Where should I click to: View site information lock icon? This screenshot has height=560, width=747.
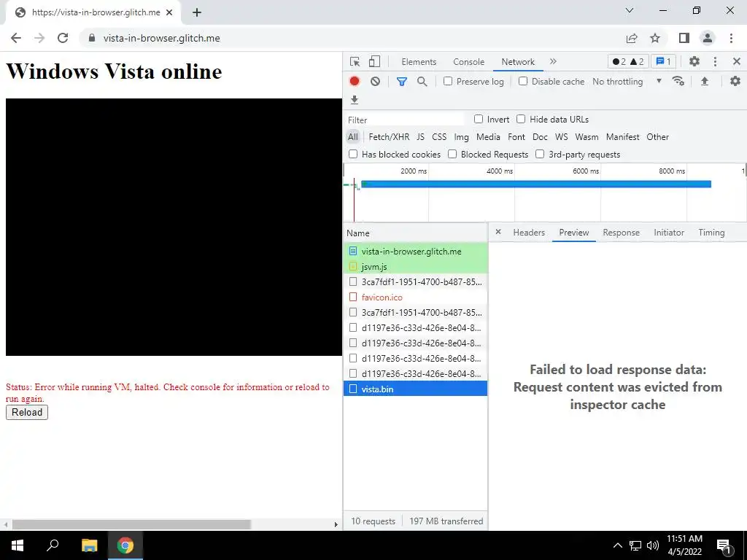(92, 38)
